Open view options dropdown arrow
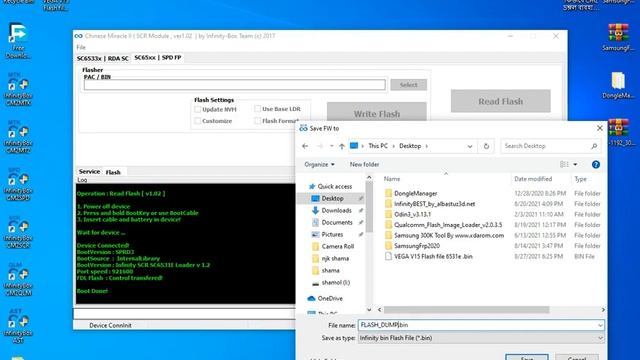The width and height of the screenshot is (640, 360). tap(575, 164)
